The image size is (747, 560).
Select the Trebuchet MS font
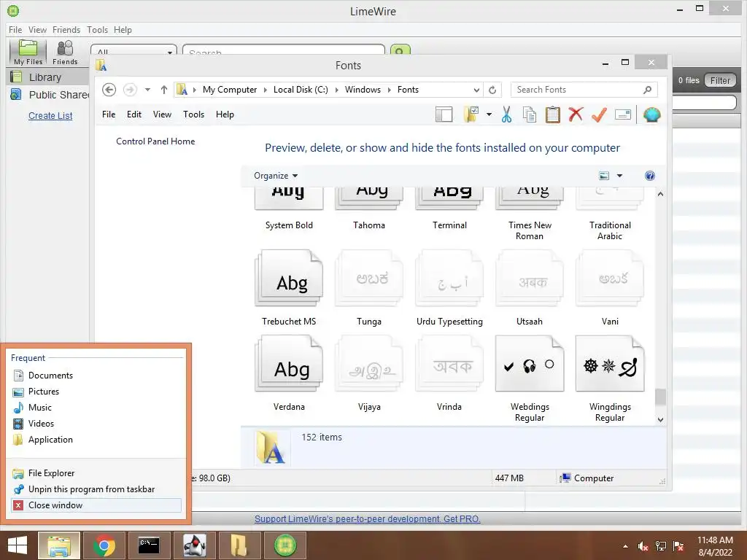pyautogui.click(x=289, y=287)
